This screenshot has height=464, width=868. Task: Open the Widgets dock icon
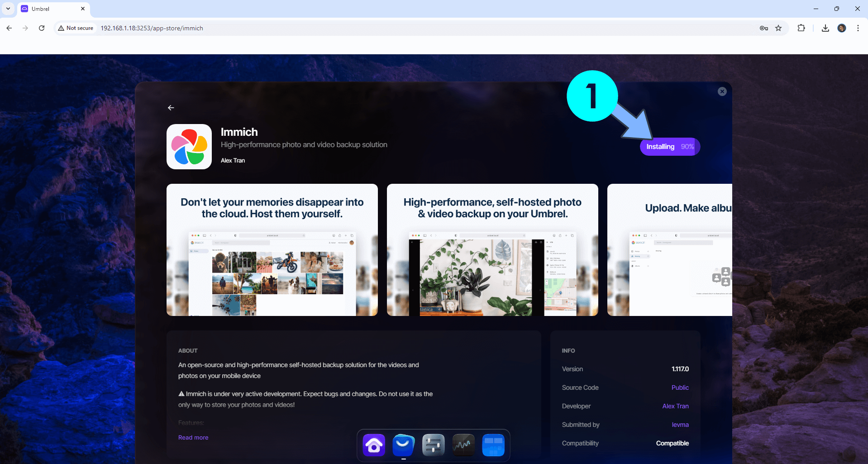click(x=493, y=445)
